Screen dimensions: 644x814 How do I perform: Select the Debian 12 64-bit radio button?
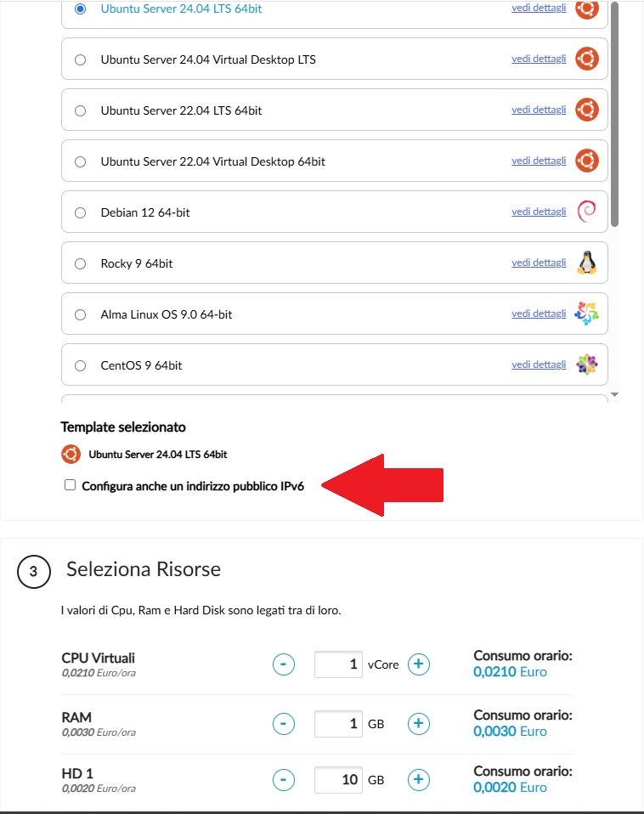(x=80, y=212)
